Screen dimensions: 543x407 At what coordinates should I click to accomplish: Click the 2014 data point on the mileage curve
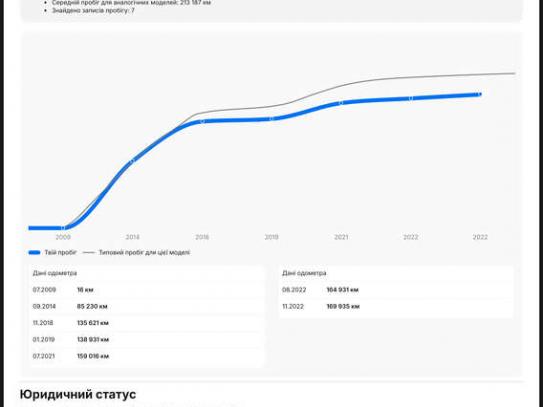click(132, 161)
